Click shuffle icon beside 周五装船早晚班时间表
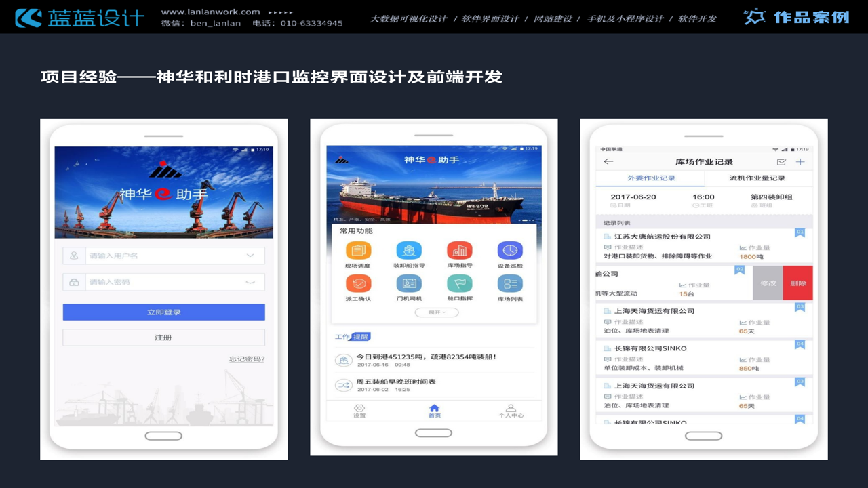This screenshot has height=488, width=868. point(344,385)
